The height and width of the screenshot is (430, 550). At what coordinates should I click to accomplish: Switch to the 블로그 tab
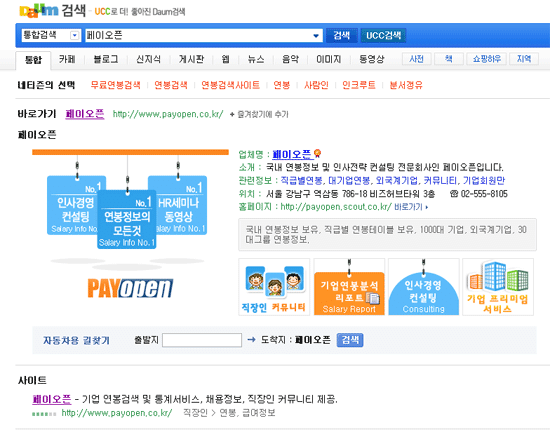point(106,59)
